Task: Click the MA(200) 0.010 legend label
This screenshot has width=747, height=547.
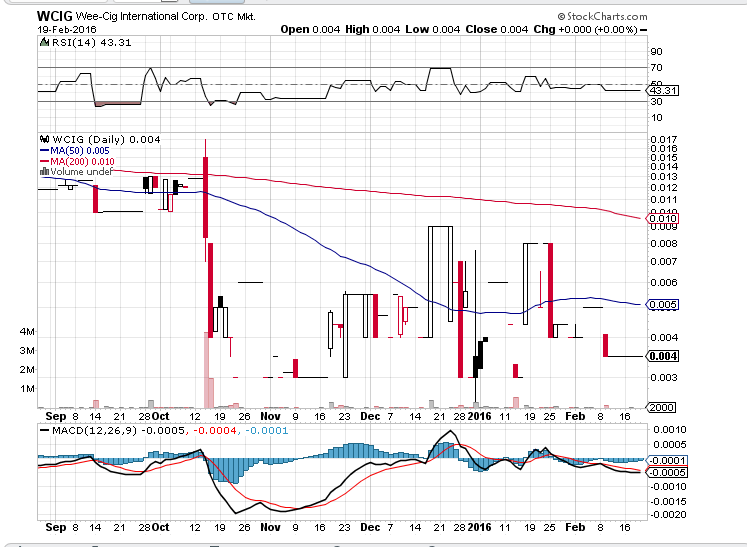Action: [82, 162]
